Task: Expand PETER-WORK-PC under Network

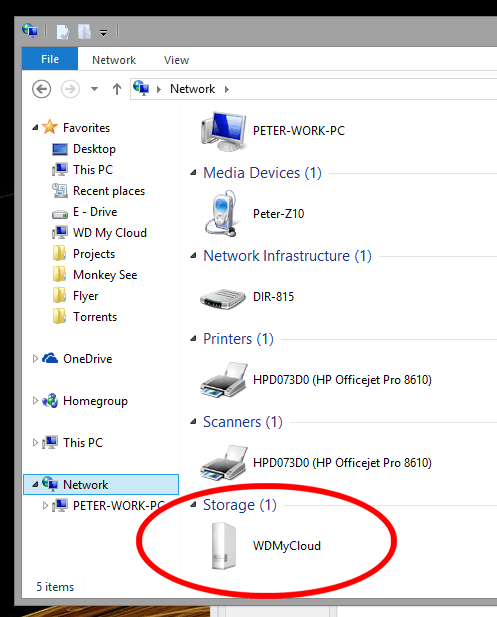Action: pyautogui.click(x=45, y=506)
